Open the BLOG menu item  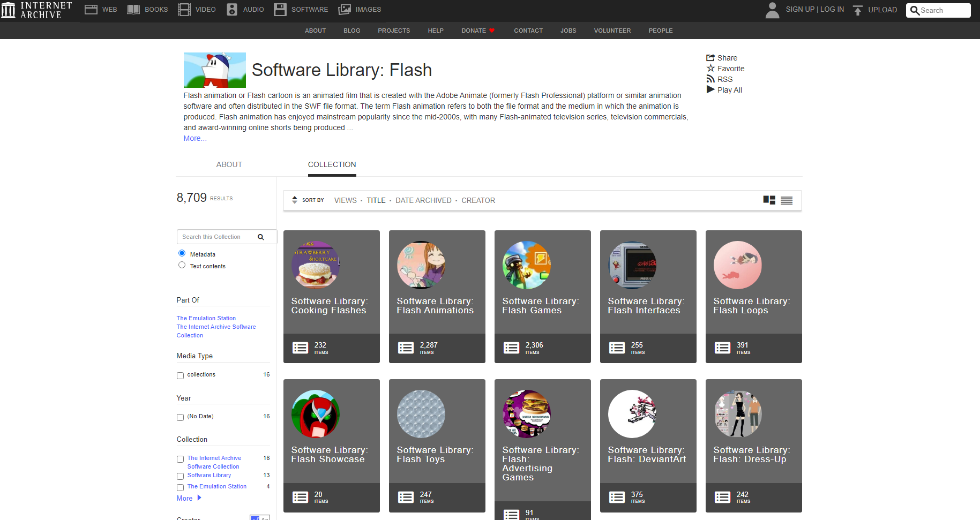pyautogui.click(x=352, y=31)
